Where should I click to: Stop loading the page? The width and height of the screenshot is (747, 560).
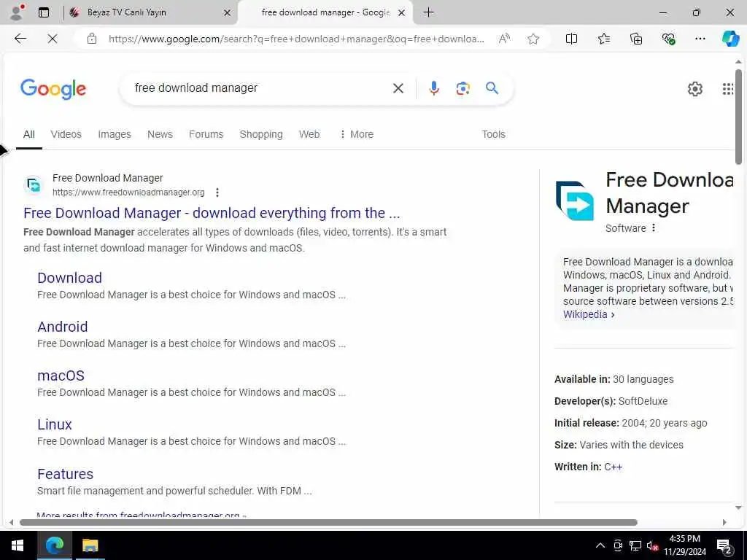point(53,39)
